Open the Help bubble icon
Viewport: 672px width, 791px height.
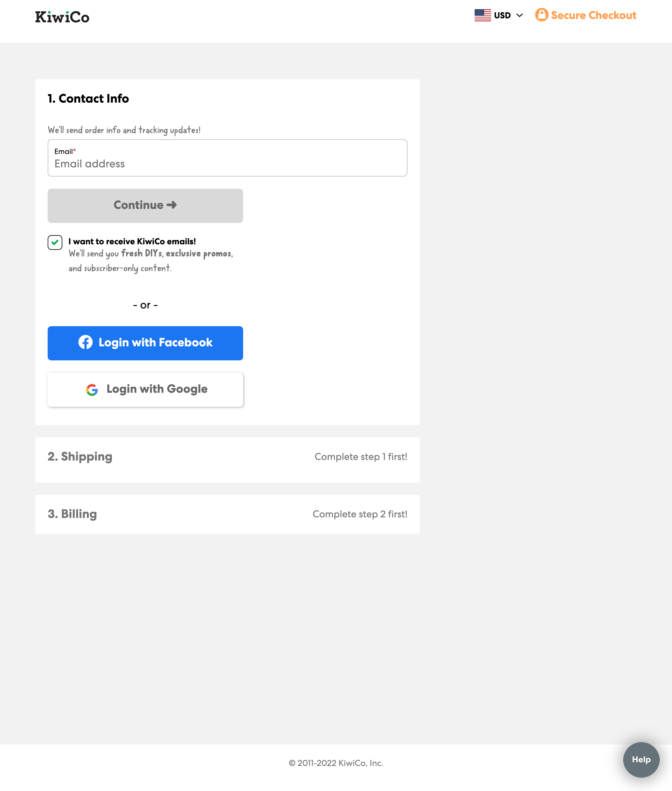point(641,760)
